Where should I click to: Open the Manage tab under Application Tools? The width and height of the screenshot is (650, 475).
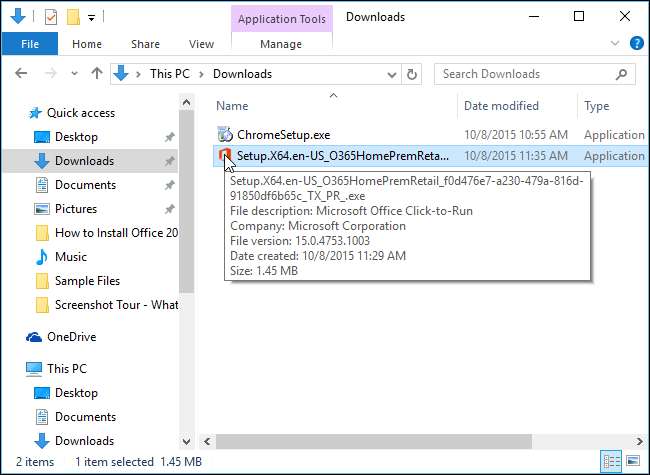281,44
